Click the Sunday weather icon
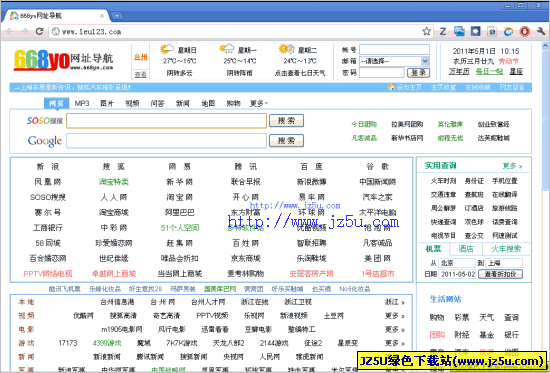The width and height of the screenshot is (550, 373). pos(167,49)
